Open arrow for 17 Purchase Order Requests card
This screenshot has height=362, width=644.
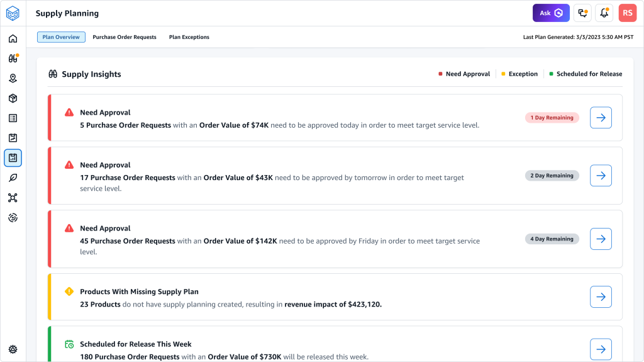point(601,176)
